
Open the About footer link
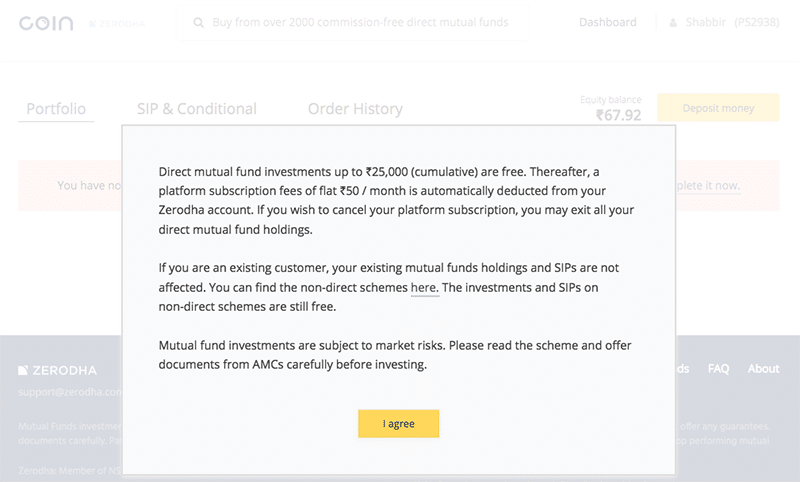[763, 368]
